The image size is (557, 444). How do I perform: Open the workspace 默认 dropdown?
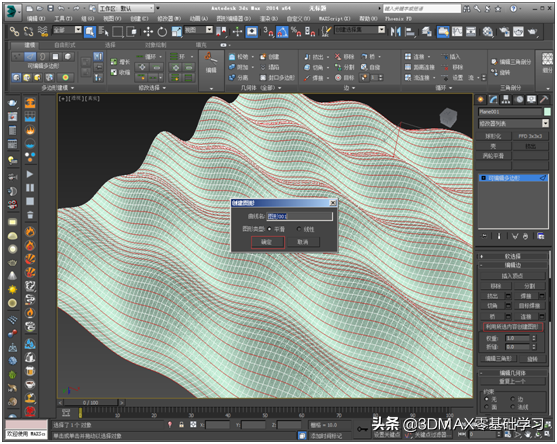click(x=126, y=8)
